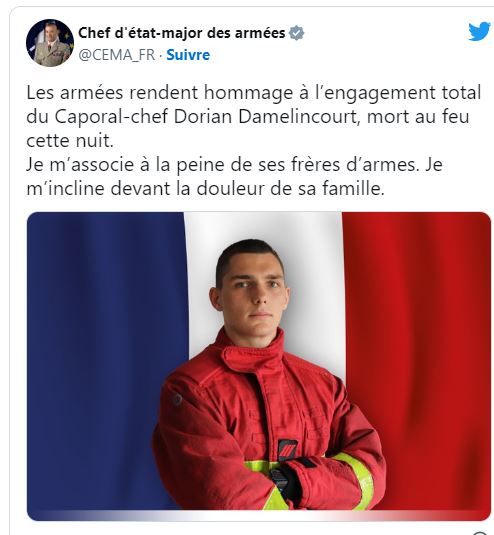This screenshot has width=494, height=535.
Task: Click the shoulder patch on the jacket sleeve
Action: 176,399
